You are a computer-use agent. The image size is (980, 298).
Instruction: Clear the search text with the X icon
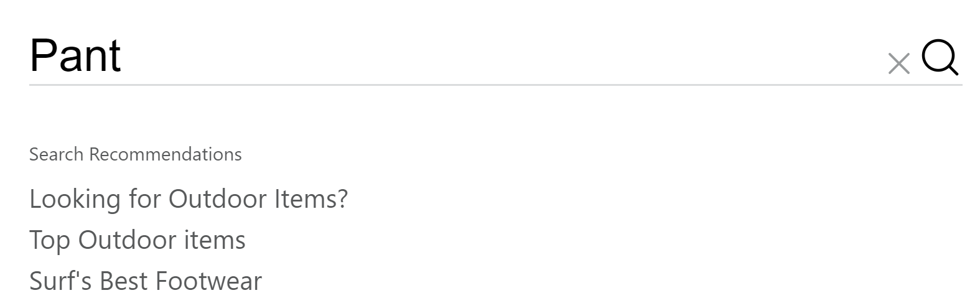point(898,63)
